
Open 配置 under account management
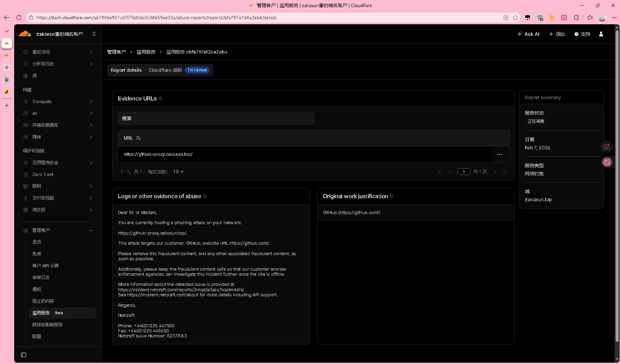(x=37, y=336)
